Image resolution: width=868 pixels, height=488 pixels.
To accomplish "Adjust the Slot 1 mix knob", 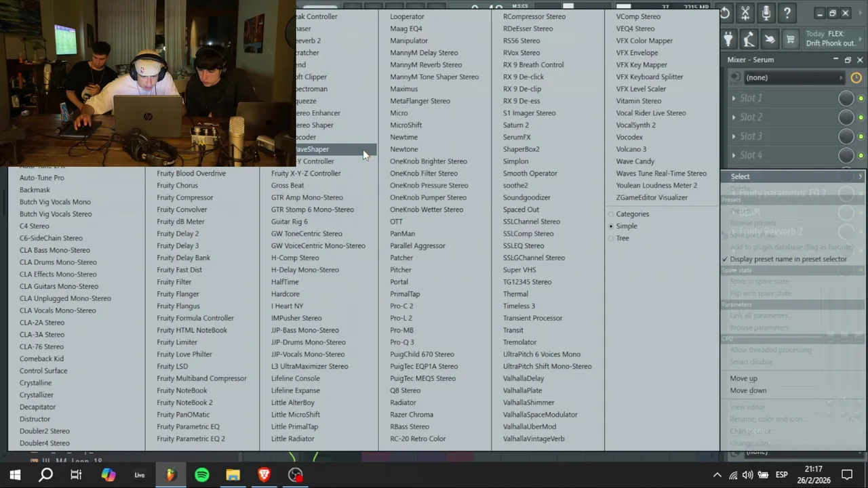I will pos(846,99).
